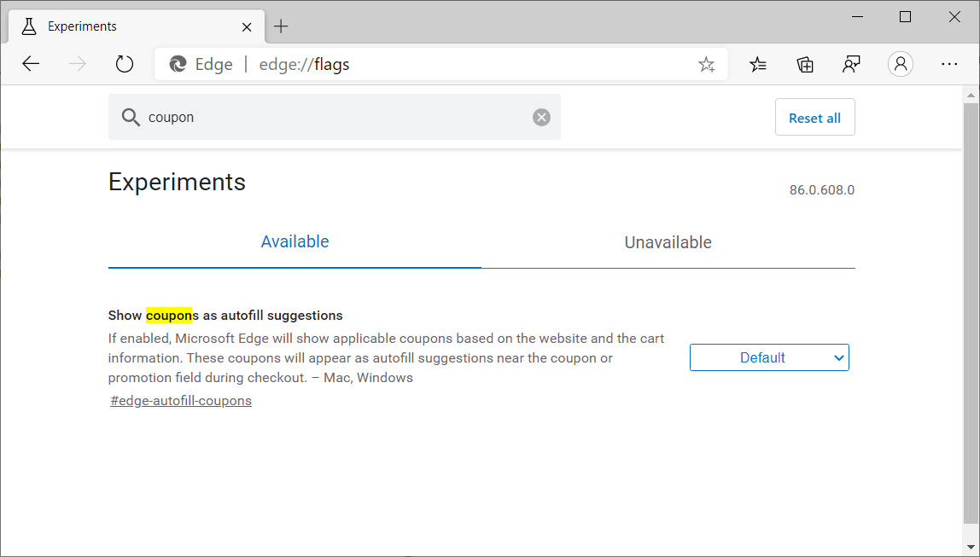Image resolution: width=980 pixels, height=557 pixels.
Task: Open the Collections panel icon
Action: click(x=804, y=63)
